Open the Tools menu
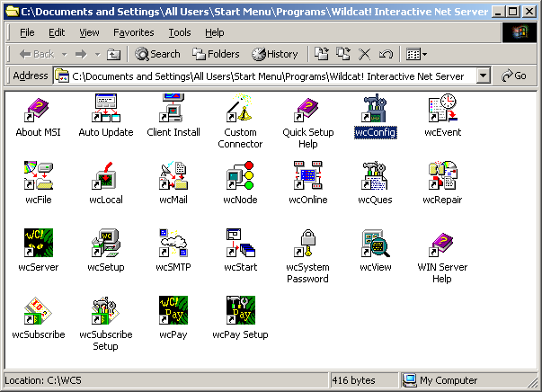This screenshot has width=542, height=392. [180, 33]
